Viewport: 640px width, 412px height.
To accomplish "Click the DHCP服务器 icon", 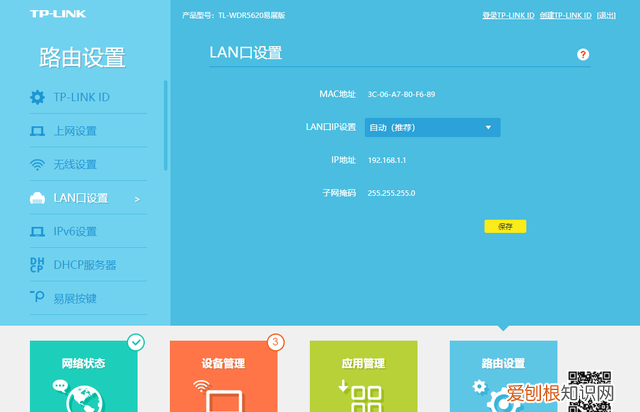I will point(37,264).
